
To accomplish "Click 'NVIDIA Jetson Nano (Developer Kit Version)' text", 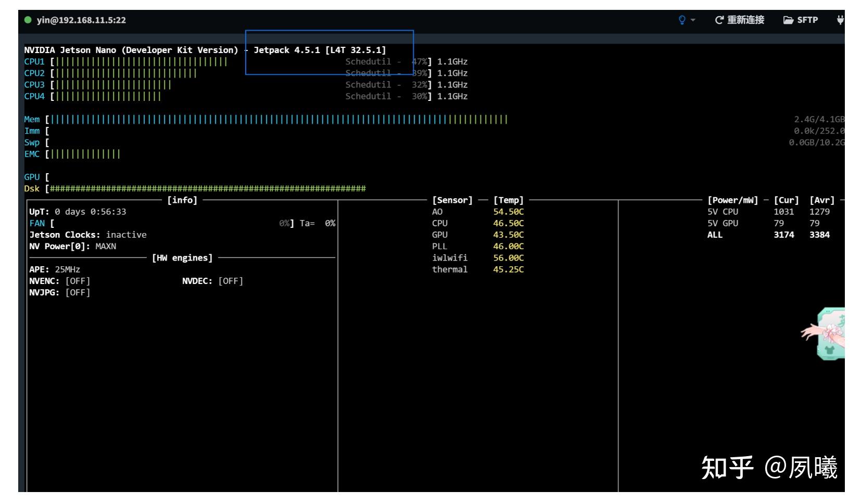I will point(131,50).
